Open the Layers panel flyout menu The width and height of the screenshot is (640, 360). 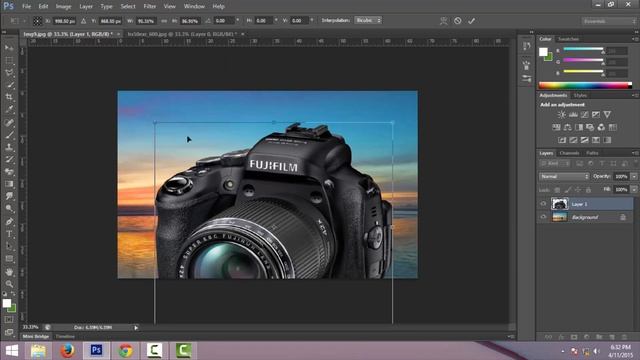[635, 153]
